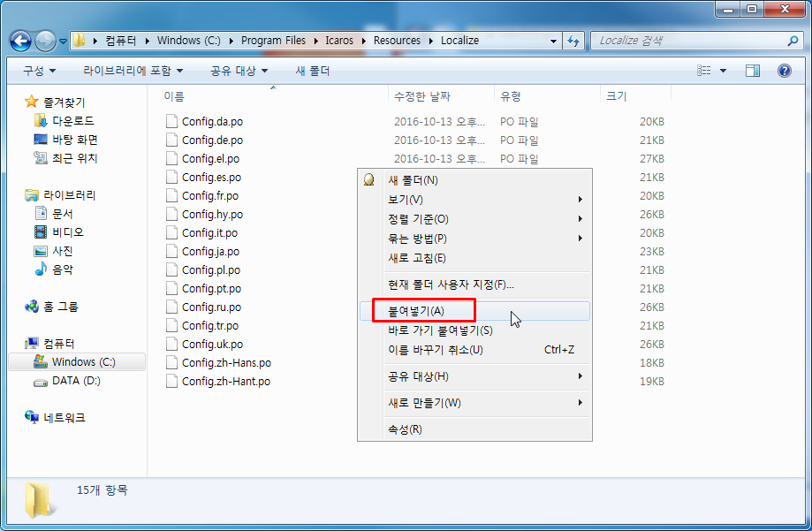Image resolution: width=812 pixels, height=531 pixels.
Task: Click the Config.de.po file icon
Action: [x=172, y=140]
